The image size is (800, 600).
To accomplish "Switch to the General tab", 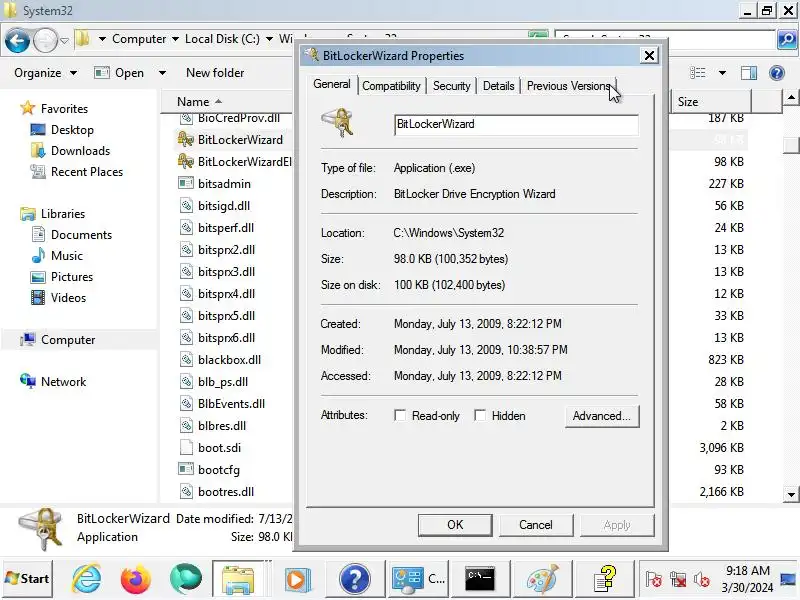I will [332, 84].
